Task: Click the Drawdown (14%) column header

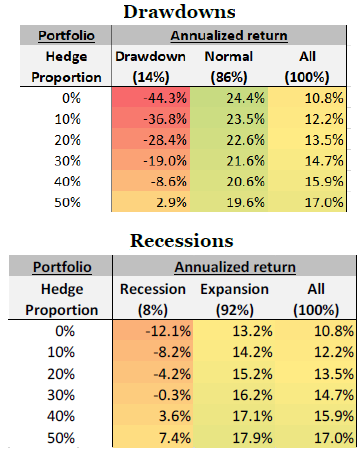Action: tap(151, 67)
